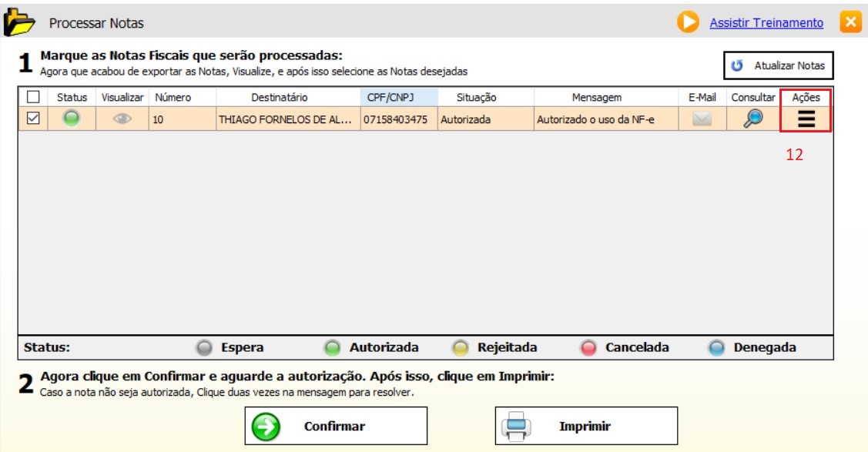The width and height of the screenshot is (868, 452).
Task: Click the magnifier Consultar icon in row
Action: (752, 119)
